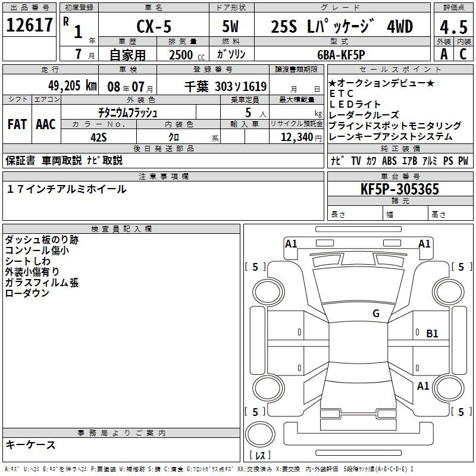476x476 pixels.
Task: Click the TV genuine equipment entry
Action: pos(356,161)
